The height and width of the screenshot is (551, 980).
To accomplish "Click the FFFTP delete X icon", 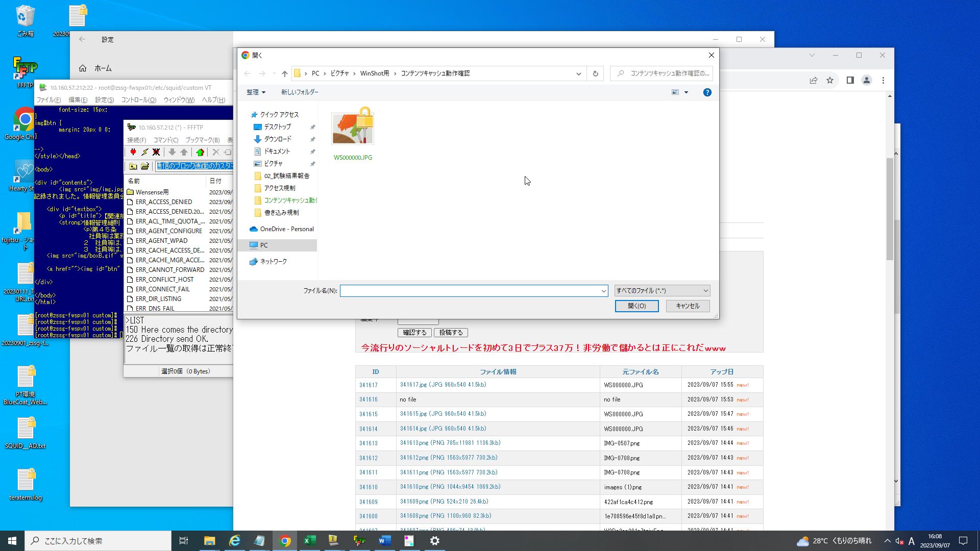I will coord(216,152).
